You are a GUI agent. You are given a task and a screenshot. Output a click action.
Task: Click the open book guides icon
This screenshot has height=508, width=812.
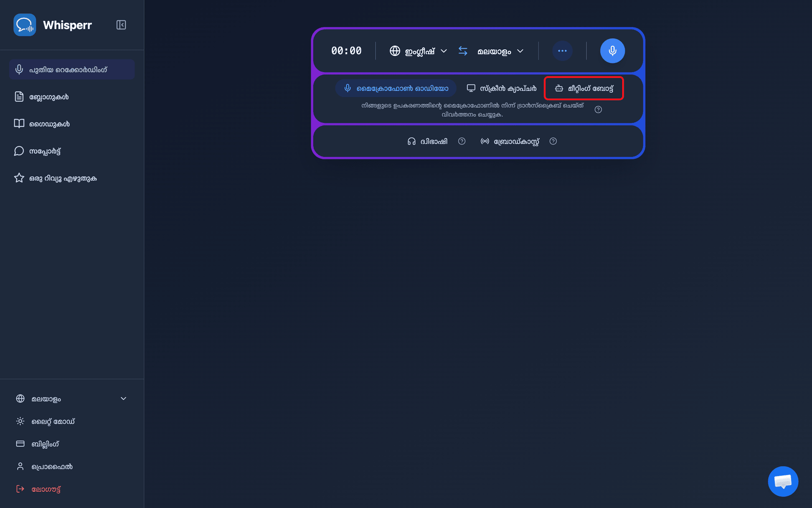[19, 123]
